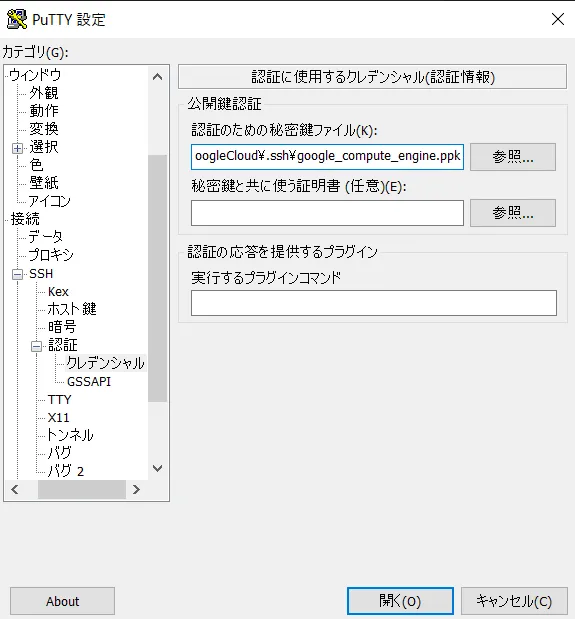This screenshot has height=619, width=575.
Task: Collapse the SSH tree node
Action: point(17,274)
